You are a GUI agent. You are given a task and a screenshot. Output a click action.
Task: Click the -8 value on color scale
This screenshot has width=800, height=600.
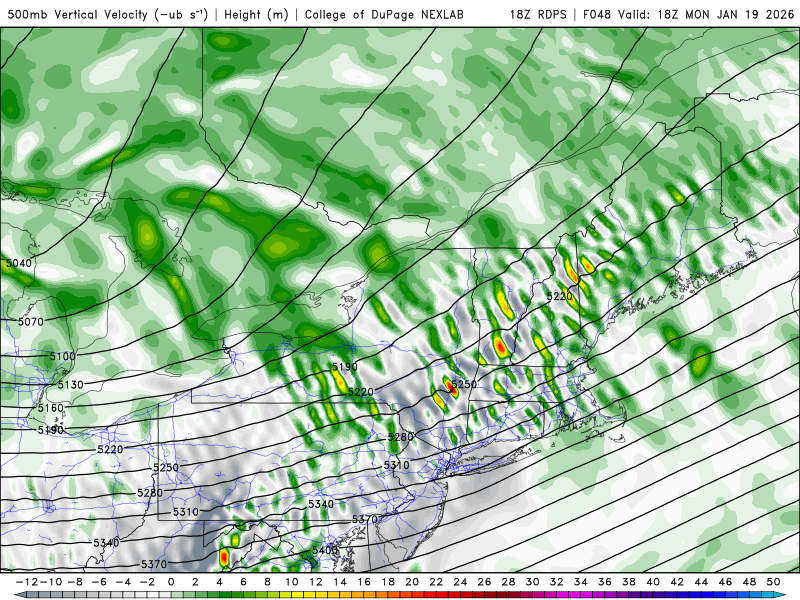pyautogui.click(x=76, y=582)
